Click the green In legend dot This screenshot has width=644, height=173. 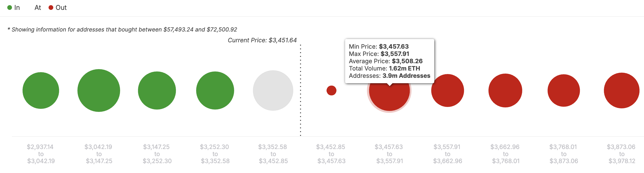(9, 8)
